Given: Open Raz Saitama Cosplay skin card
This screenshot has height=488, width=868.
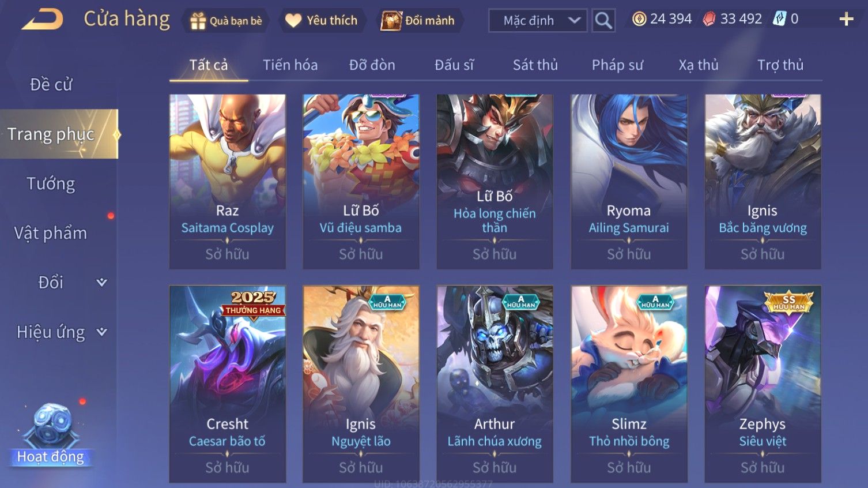Looking at the screenshot, I should (x=228, y=182).
